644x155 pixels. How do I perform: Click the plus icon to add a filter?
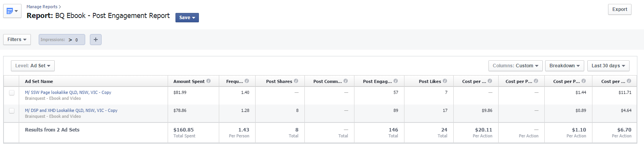click(x=96, y=40)
